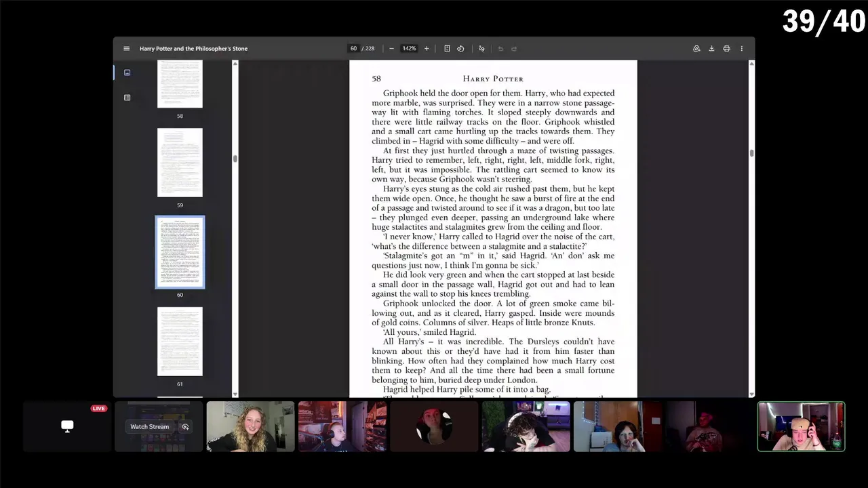Open the PDF viewer hamburger sidebar menu
The width and height of the screenshot is (868, 488).
[126, 49]
